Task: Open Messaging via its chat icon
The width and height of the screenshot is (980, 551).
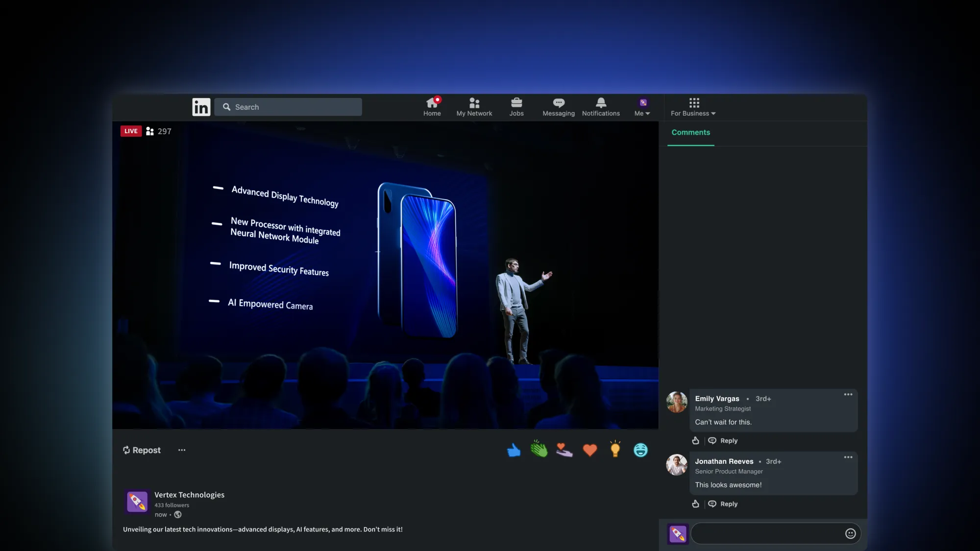Action: tap(558, 103)
